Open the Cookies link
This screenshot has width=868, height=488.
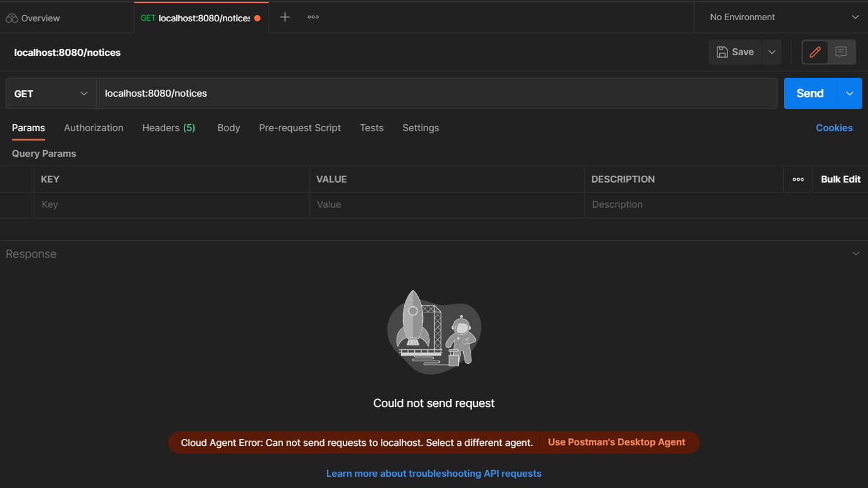(x=834, y=127)
